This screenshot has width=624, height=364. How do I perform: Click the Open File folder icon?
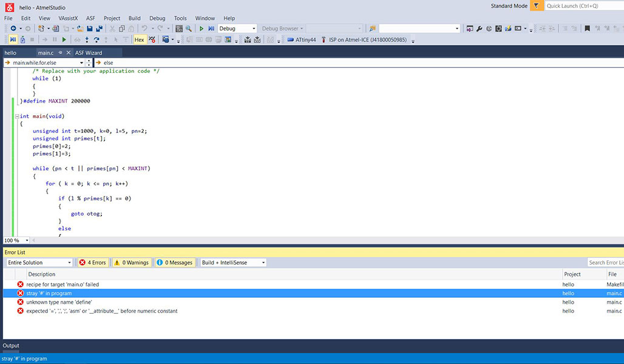[80, 29]
